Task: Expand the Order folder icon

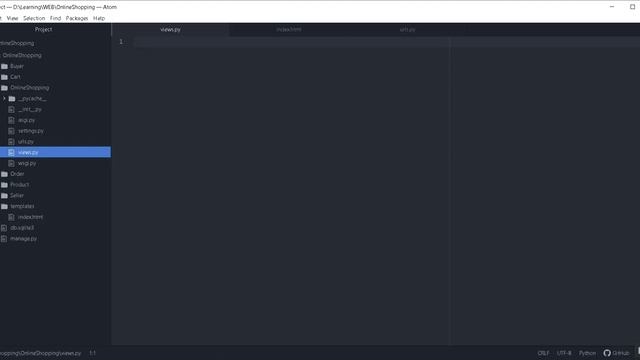Action: tap(4, 174)
